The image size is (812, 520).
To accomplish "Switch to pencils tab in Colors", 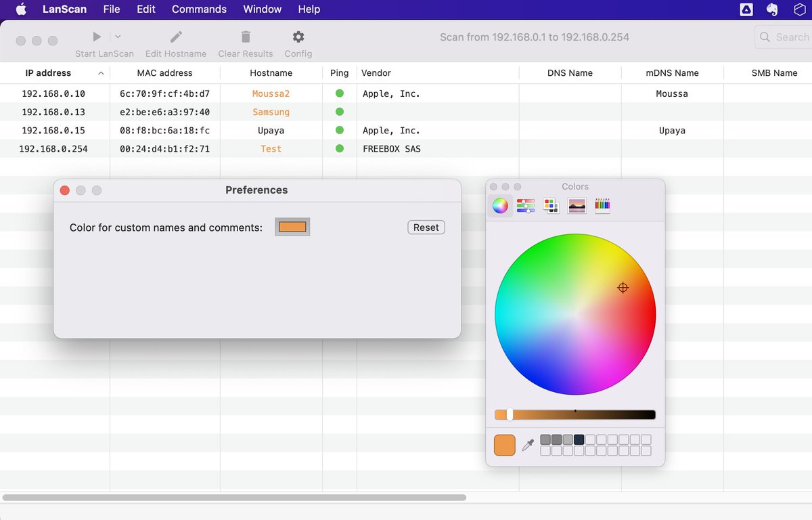I will coord(602,206).
